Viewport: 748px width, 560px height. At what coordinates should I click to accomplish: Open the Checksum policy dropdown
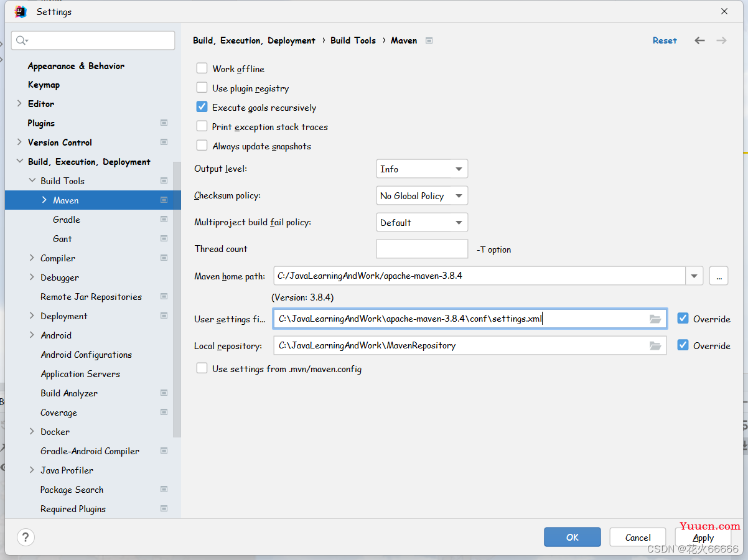[422, 195]
